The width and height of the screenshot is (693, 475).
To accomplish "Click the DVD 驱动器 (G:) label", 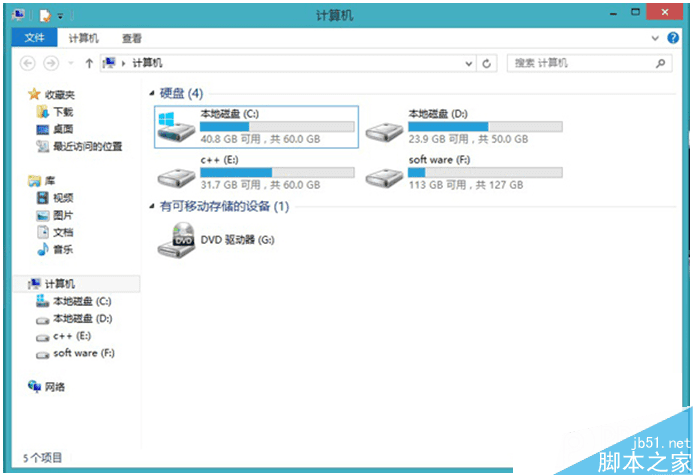I will (x=237, y=240).
